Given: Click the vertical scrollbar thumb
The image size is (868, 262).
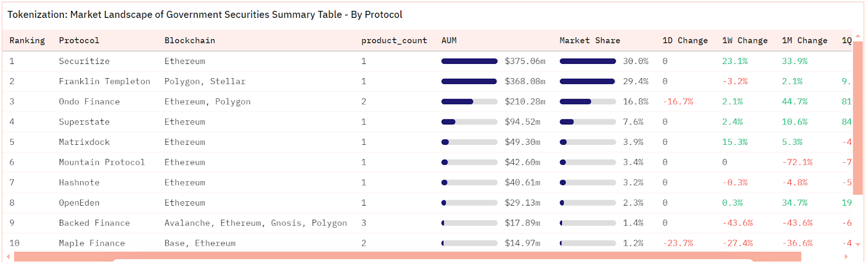Looking at the screenshot, I should [858, 117].
